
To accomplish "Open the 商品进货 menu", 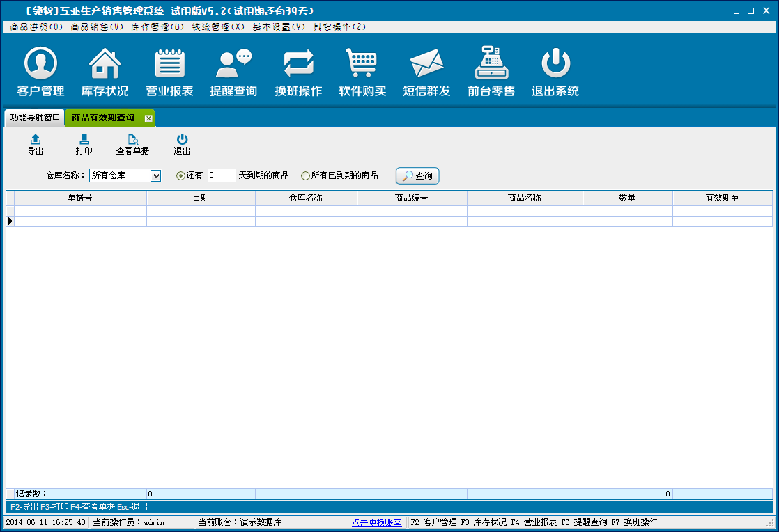I will point(36,27).
